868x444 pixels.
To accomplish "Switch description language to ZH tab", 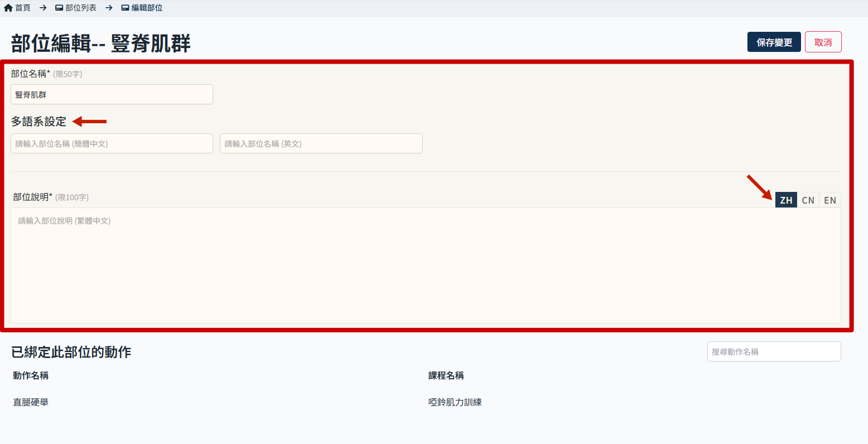I will (786, 200).
